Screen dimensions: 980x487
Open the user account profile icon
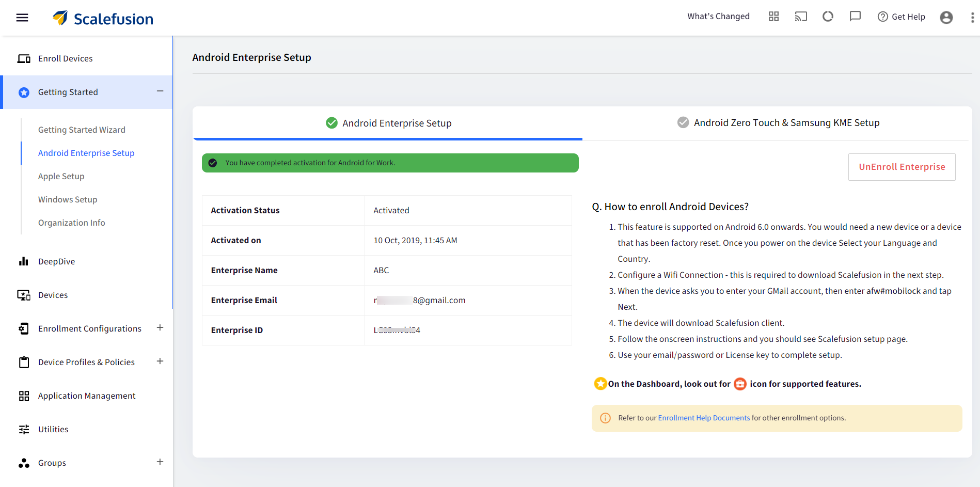(946, 18)
